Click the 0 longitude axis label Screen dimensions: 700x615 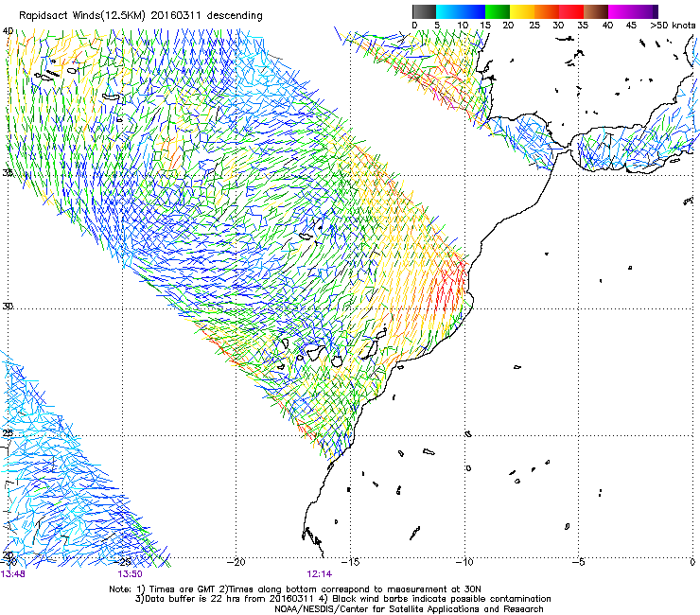(692, 562)
